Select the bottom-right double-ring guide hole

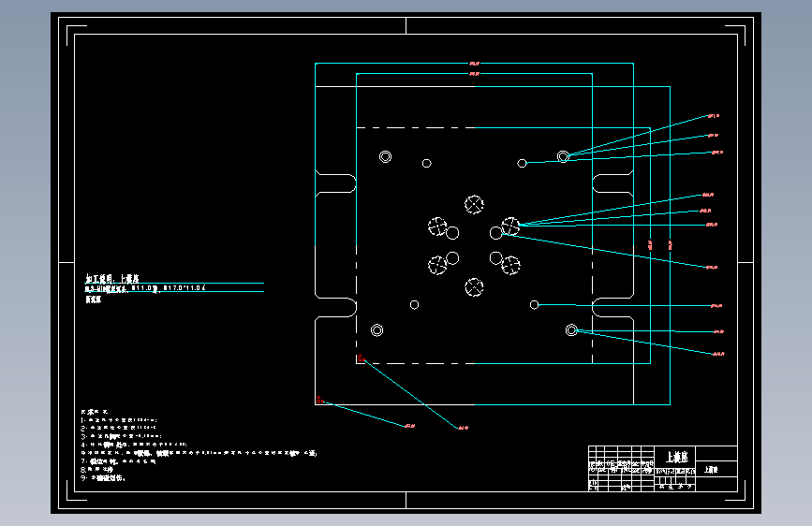571,329
